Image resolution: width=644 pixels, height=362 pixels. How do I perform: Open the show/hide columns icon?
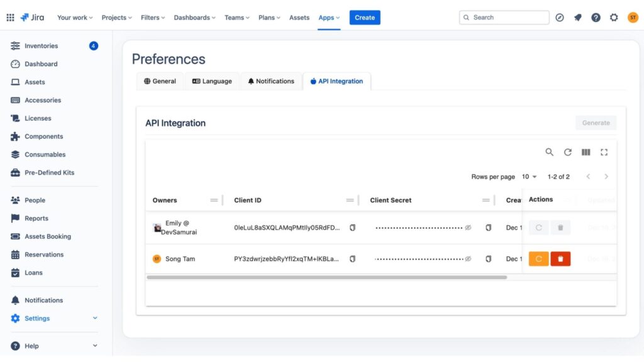586,152
